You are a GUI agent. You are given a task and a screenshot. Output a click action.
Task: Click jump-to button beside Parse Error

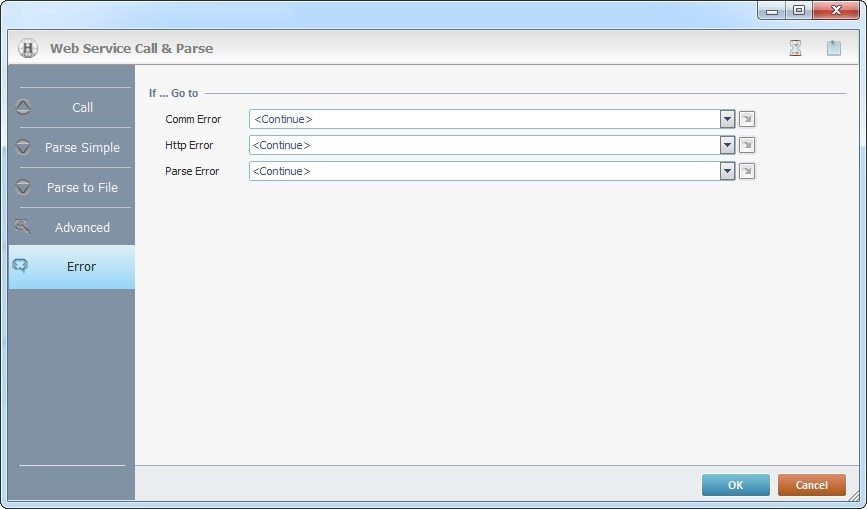point(747,171)
